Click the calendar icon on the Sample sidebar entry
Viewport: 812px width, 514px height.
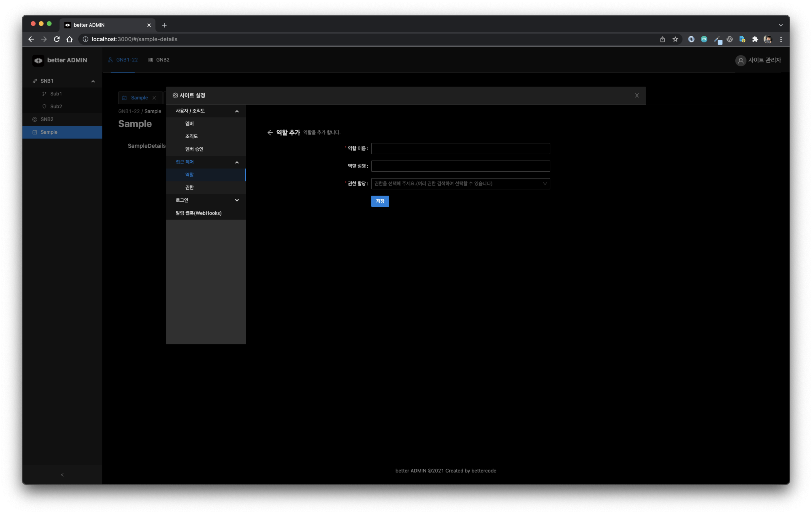tap(35, 132)
